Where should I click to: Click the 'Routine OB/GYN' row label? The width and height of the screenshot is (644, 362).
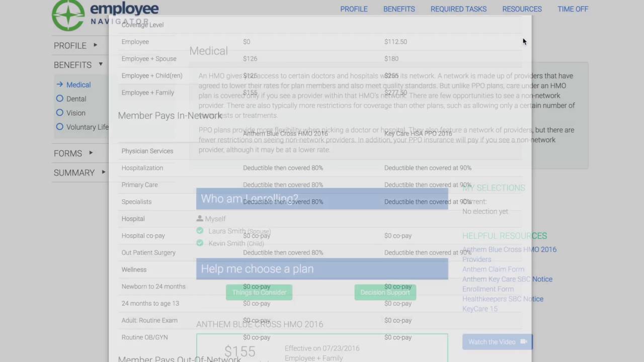144,337
